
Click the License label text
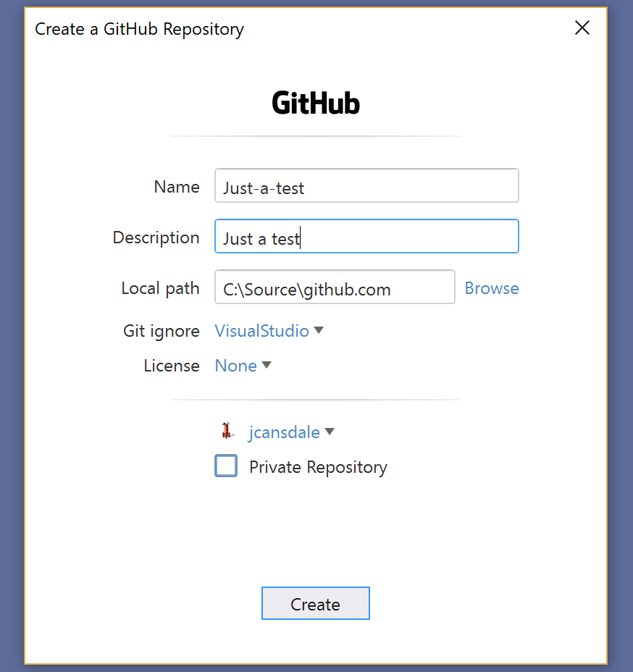pyautogui.click(x=172, y=366)
